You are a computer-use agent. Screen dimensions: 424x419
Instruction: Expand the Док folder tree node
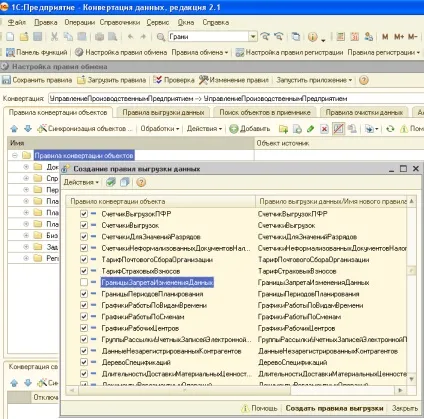(26, 167)
